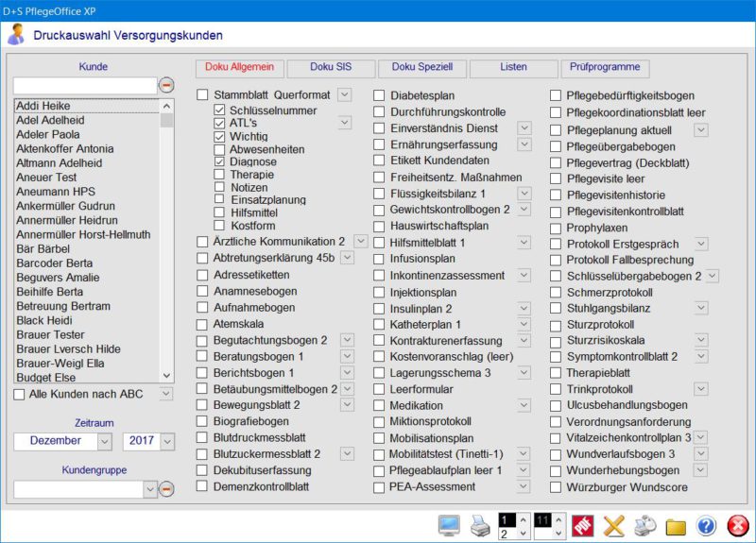Expand the Vitalzeichenkontrollplan 3 dropdown
Screen dimensions: 756x543
pyautogui.click(x=701, y=437)
